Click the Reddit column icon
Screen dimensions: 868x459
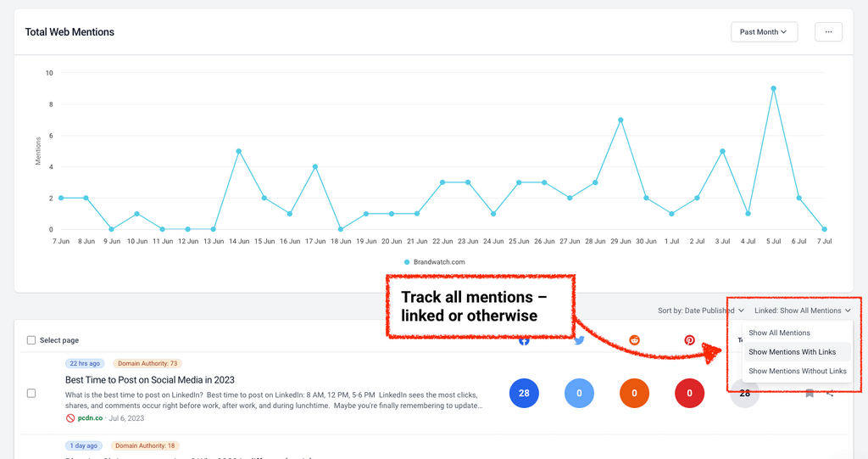click(634, 340)
